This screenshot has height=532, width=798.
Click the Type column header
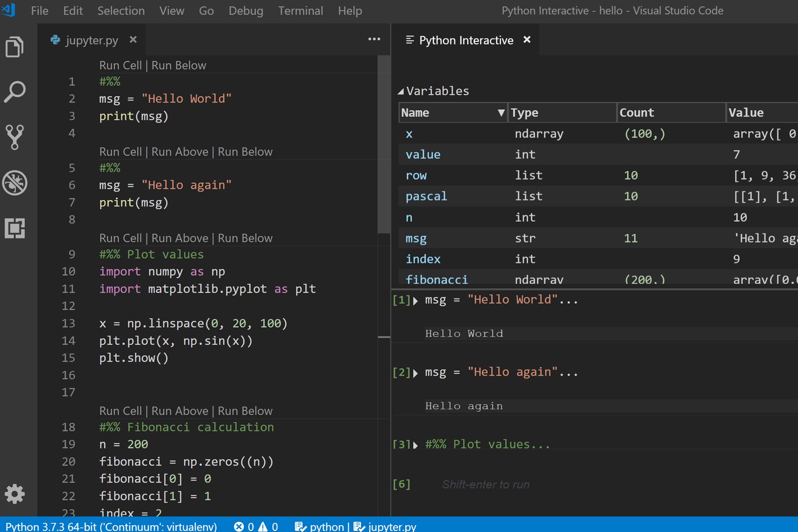[x=562, y=113]
